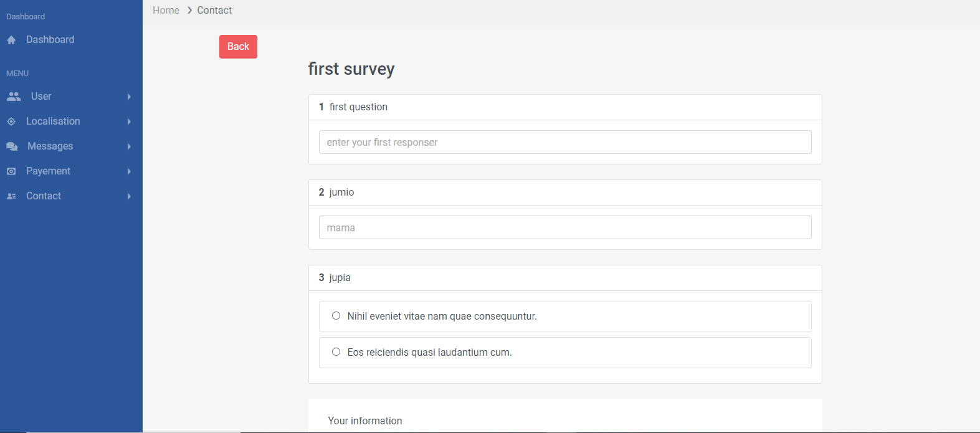
Task: Select the 'Eos reiciendis quasi laudantium' radio option
Action: (x=336, y=352)
